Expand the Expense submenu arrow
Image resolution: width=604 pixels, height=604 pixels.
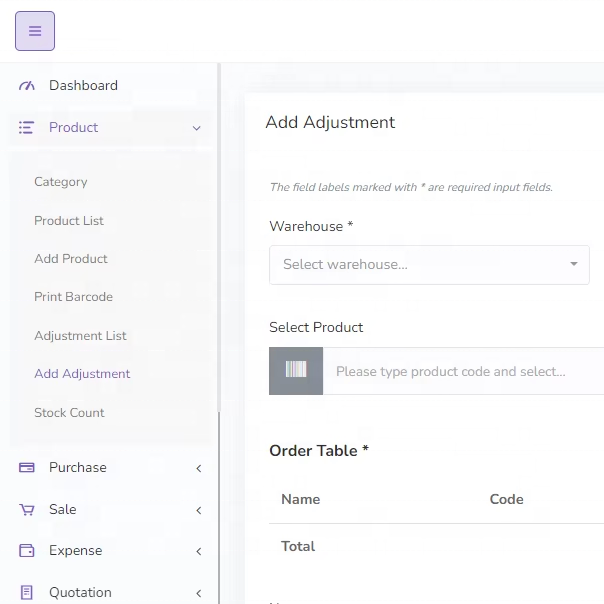coord(199,551)
